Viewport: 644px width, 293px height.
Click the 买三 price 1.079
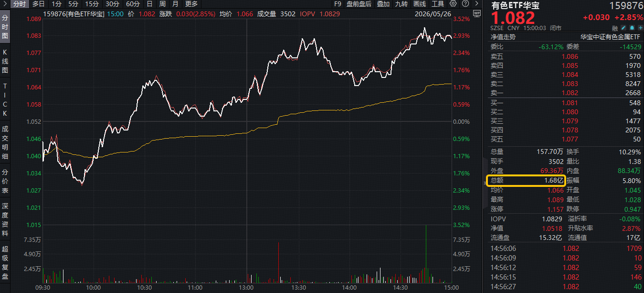tap(570, 121)
